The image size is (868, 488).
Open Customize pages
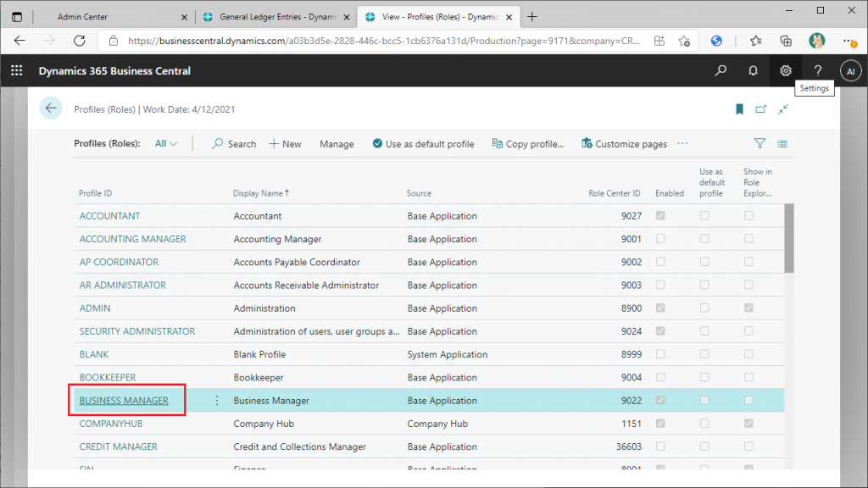tap(625, 144)
